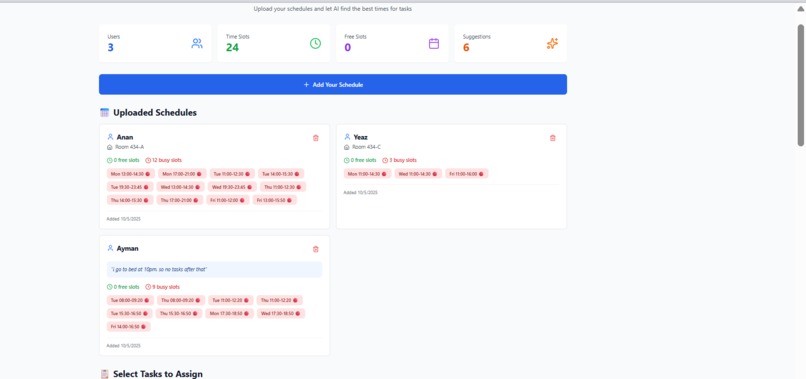
Task: Click the calendar icon beside Uploaded Schedules heading
Action: [104, 113]
